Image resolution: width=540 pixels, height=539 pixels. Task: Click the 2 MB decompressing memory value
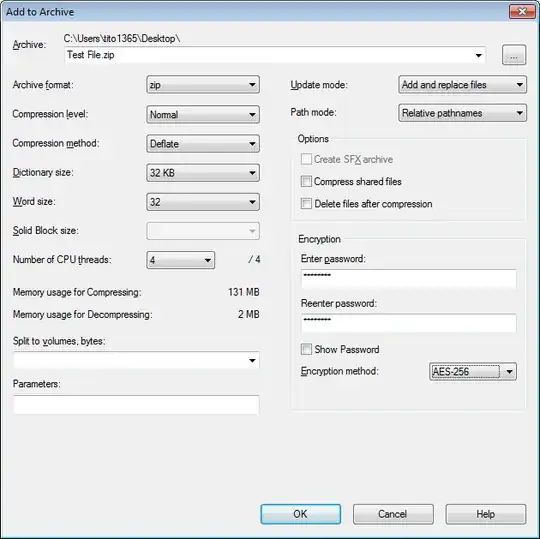point(248,314)
